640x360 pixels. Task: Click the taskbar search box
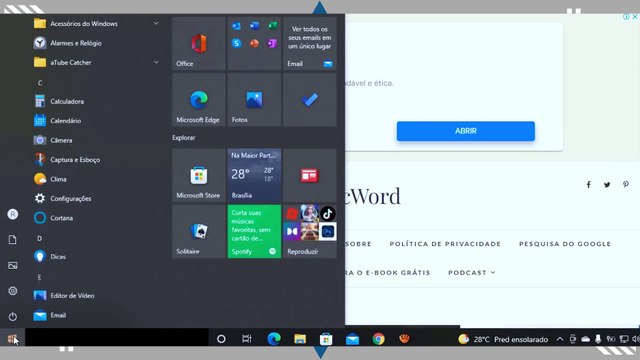(x=117, y=338)
